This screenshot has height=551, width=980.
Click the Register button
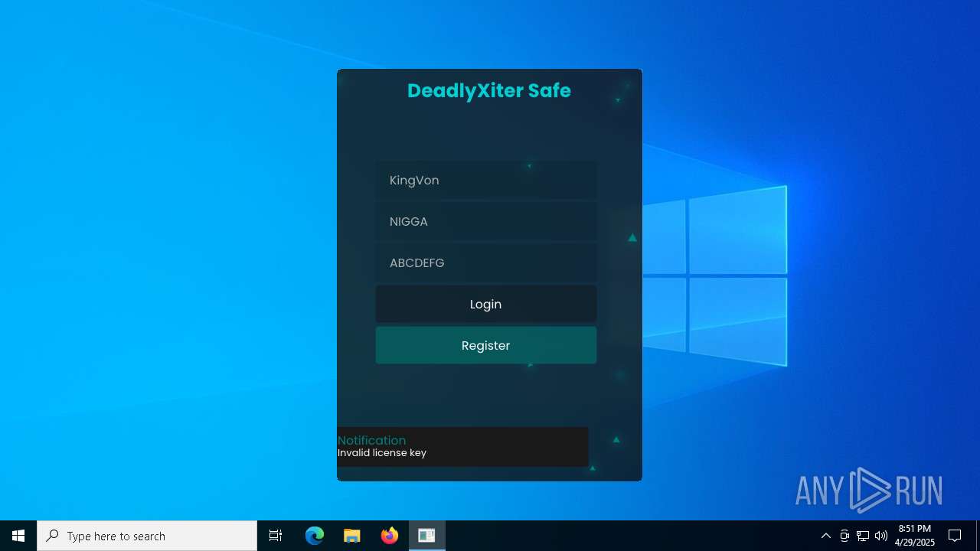point(485,345)
